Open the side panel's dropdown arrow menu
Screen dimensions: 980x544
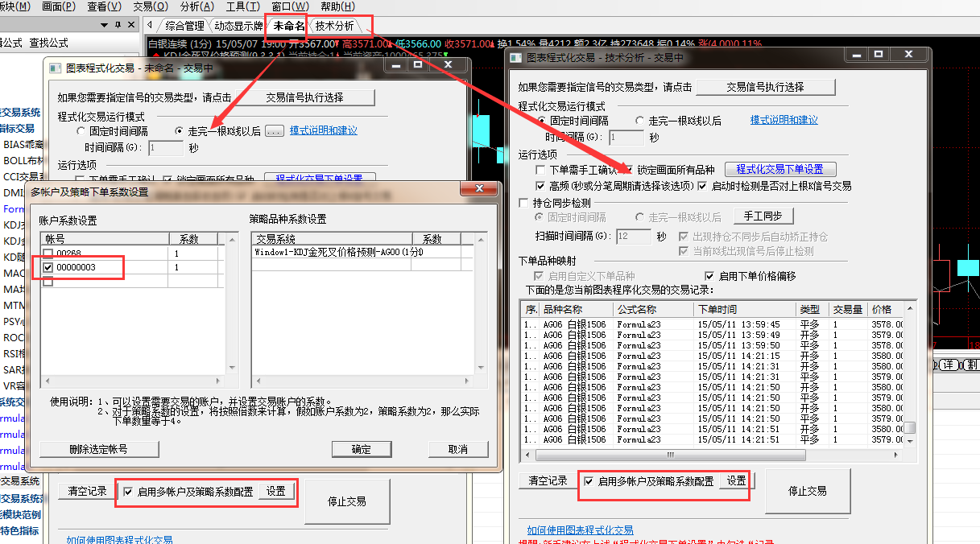105,25
